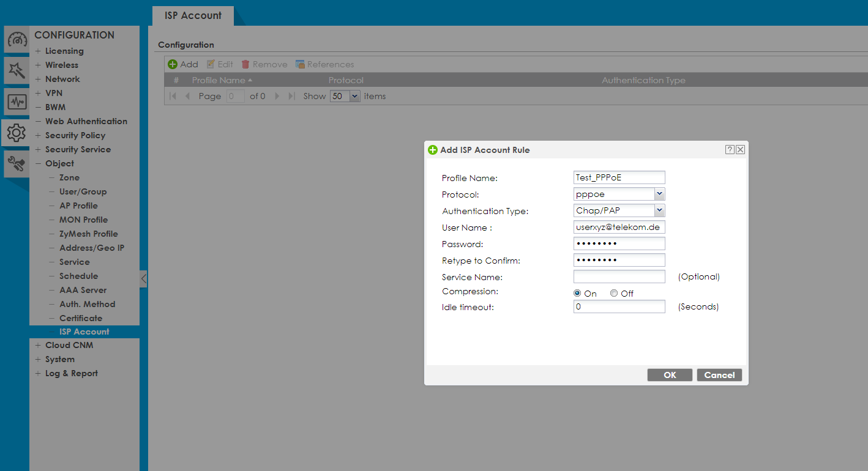Image resolution: width=868 pixels, height=471 pixels.
Task: Disable Compression with the Off radio button
Action: click(x=613, y=292)
